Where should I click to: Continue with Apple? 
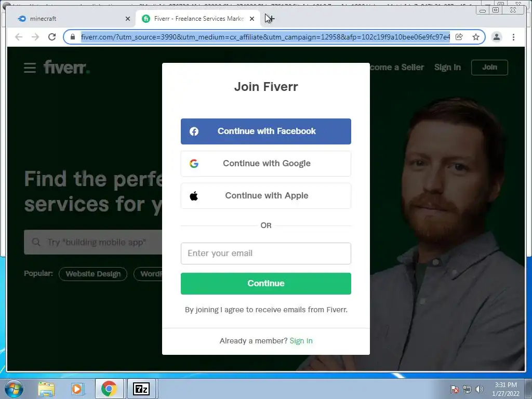coord(265,196)
